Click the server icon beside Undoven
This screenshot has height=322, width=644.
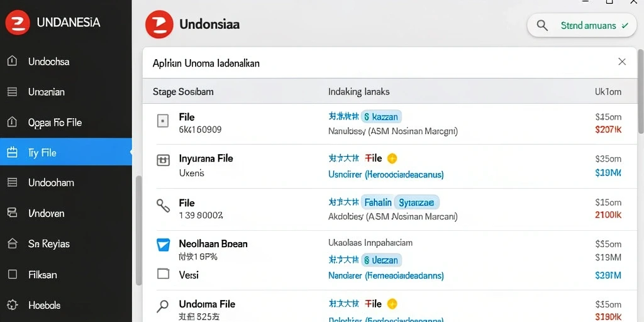tap(13, 213)
